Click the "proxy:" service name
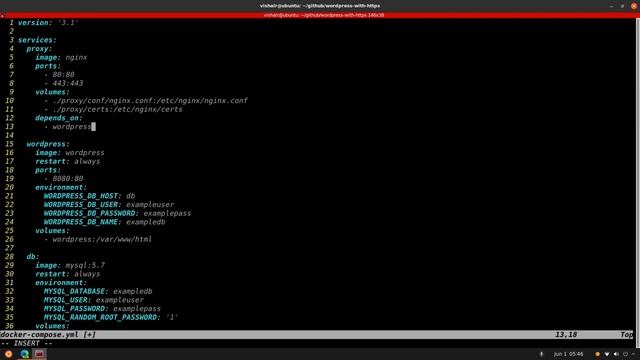The height and width of the screenshot is (360, 640). pos(39,49)
